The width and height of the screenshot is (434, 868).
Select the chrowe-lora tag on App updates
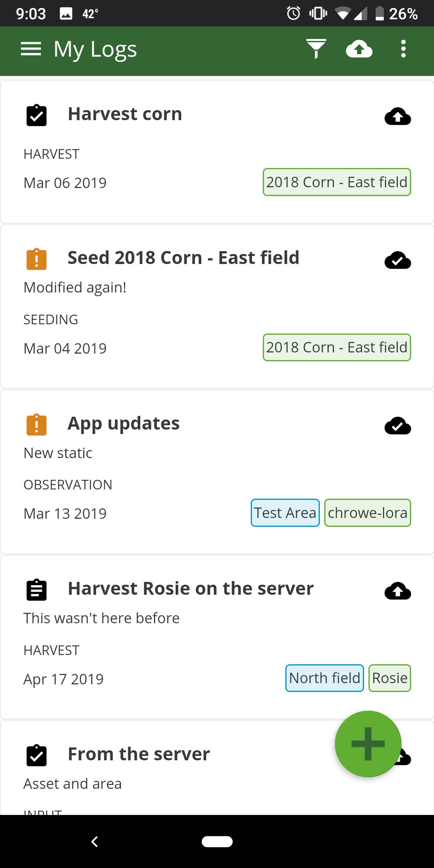click(x=367, y=513)
